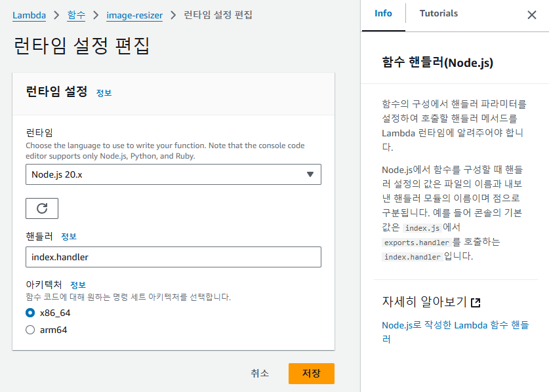Click the index.handler input field
Screen dimensions: 549x392
[173, 257]
